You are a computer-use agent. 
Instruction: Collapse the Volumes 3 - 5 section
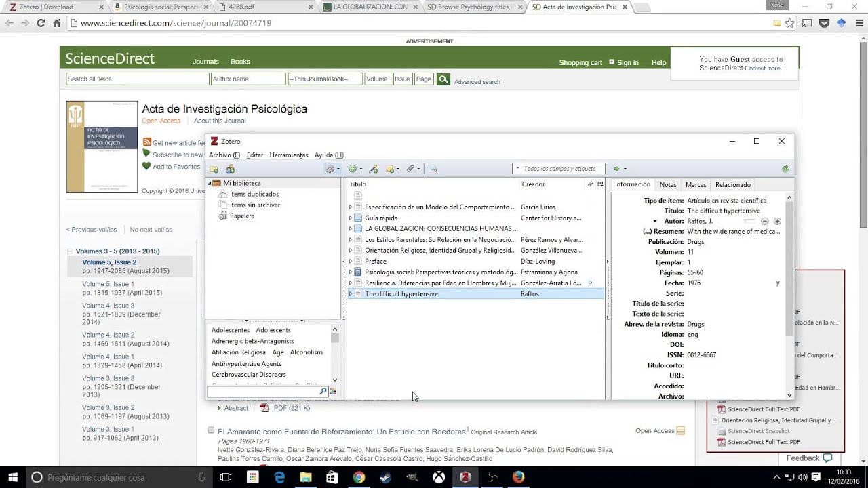[x=69, y=251]
